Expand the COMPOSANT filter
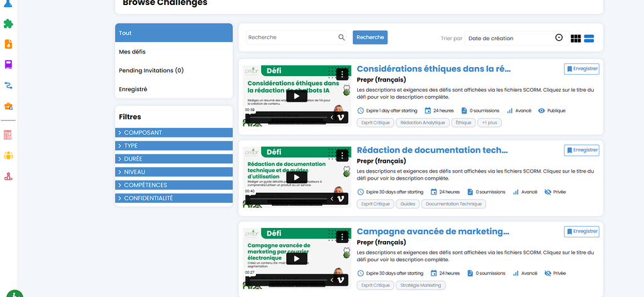The width and height of the screenshot is (644, 297). 174,132
